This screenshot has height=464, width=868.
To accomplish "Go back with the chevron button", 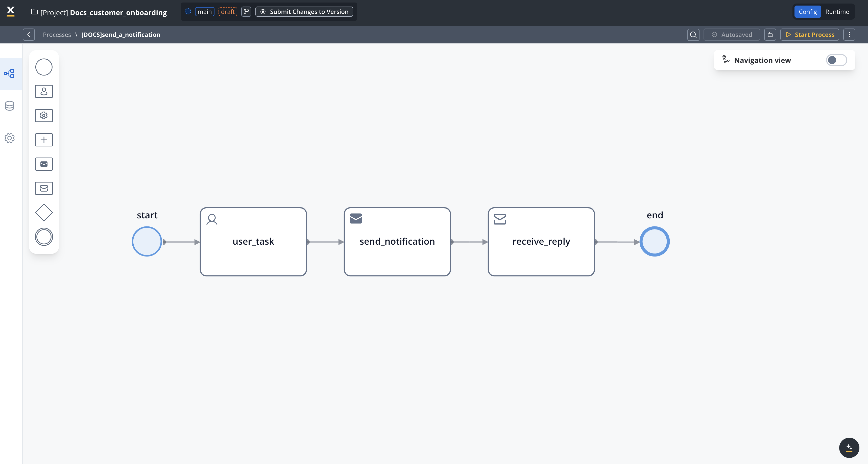I will click(x=29, y=35).
